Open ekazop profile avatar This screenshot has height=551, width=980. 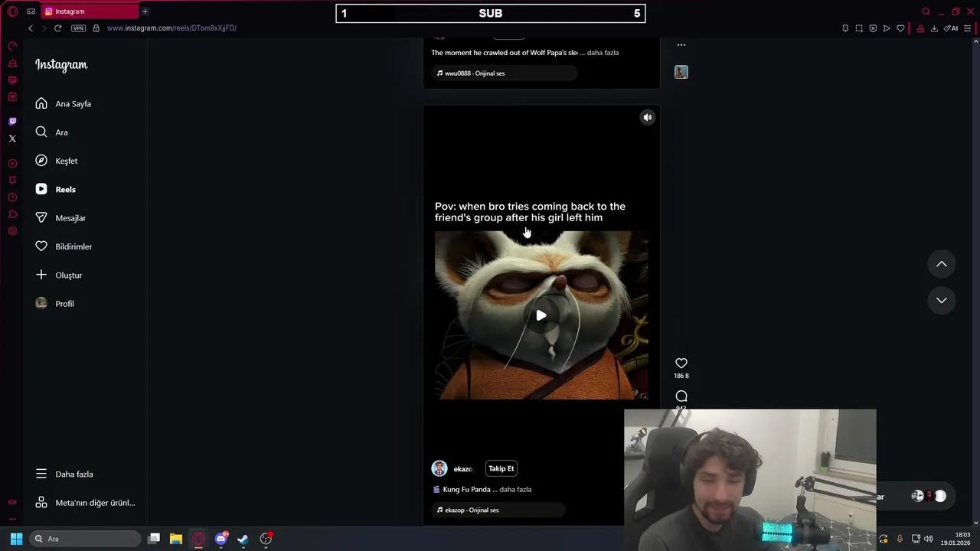click(439, 468)
